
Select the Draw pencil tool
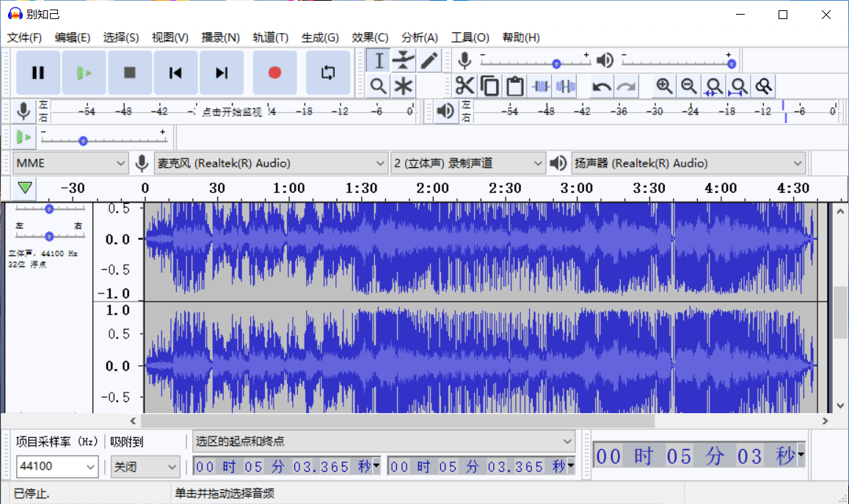click(429, 60)
